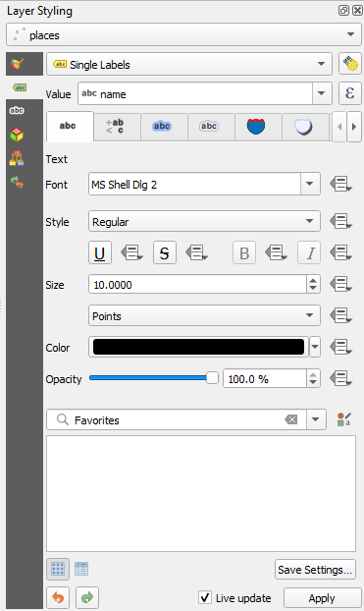Uncheck the Live update checkbox

tap(205, 597)
